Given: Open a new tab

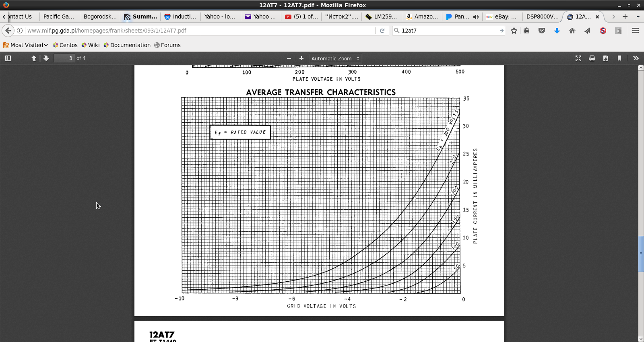Looking at the screenshot, I should (x=625, y=16).
